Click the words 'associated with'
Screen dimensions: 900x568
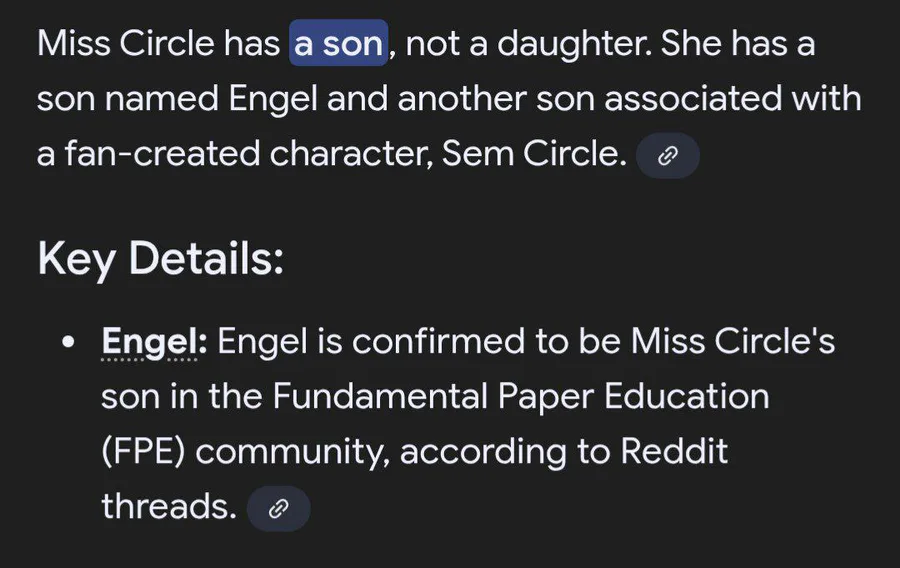click(733, 98)
